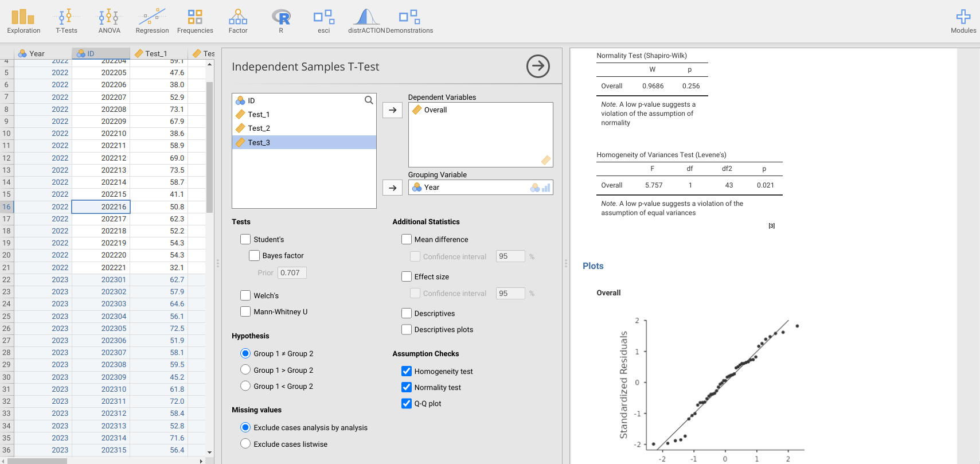
Task: Enable the Welch's test checkbox
Action: 245,295
